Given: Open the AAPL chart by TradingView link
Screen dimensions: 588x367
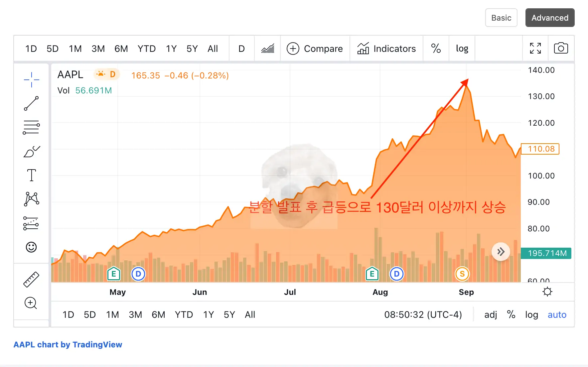Looking at the screenshot, I should click(68, 345).
